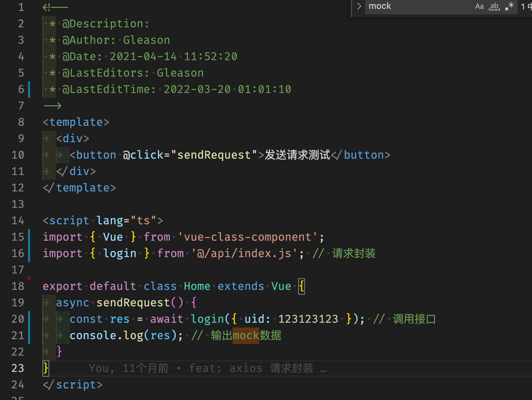The width and height of the screenshot is (532, 400).
Task: Click the closing brace on line 23
Action: [x=46, y=368]
